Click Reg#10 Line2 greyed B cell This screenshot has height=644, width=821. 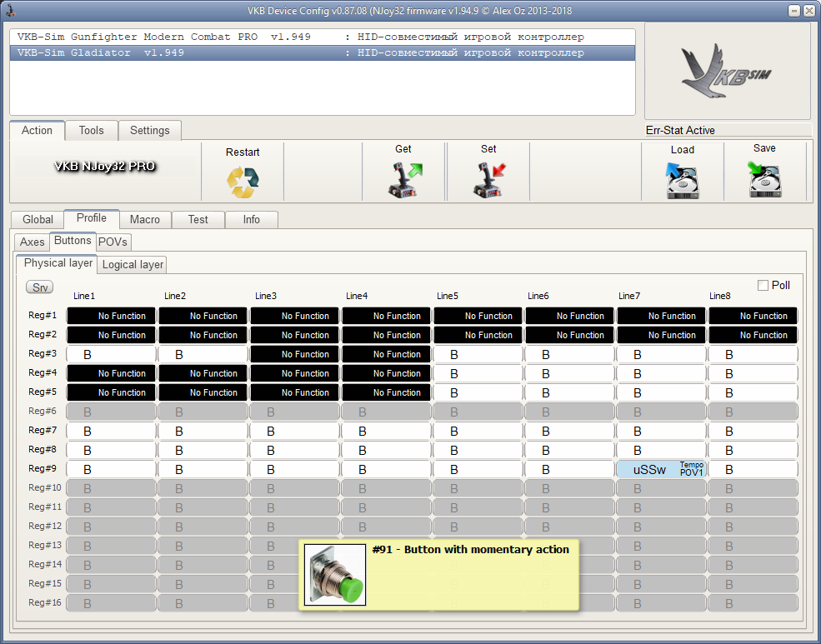pyautogui.click(x=203, y=489)
